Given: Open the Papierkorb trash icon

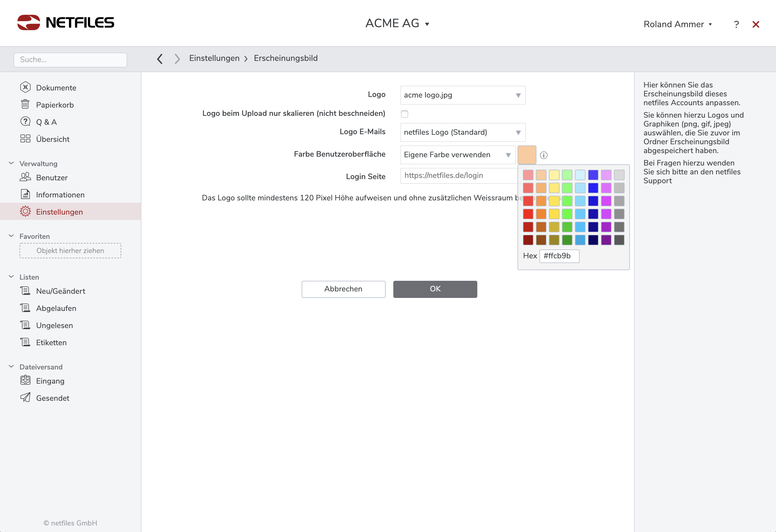Looking at the screenshot, I should pos(25,104).
